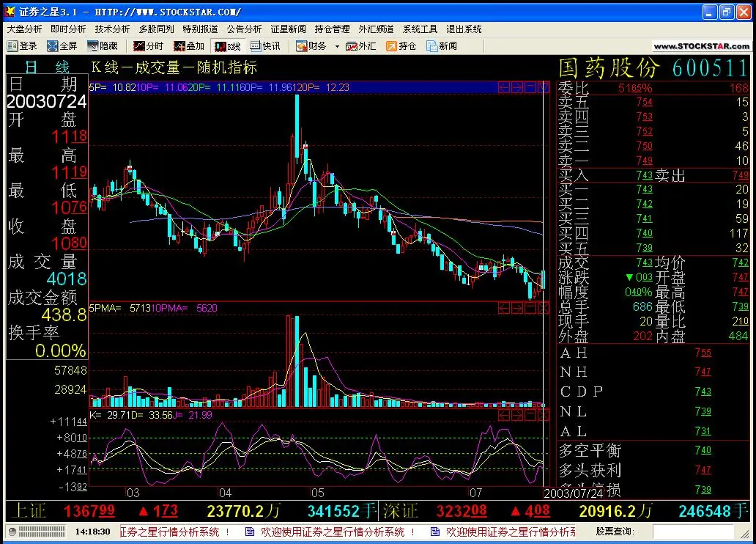Click the 叠加 overlay chart icon
Image resolution: width=756 pixels, height=544 pixels.
pyautogui.click(x=189, y=46)
